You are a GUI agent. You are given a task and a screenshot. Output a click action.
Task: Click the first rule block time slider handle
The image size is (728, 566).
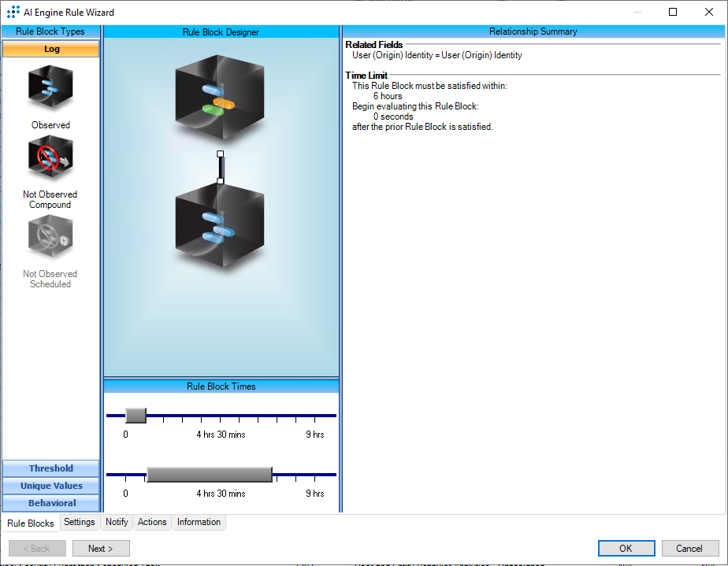click(136, 416)
